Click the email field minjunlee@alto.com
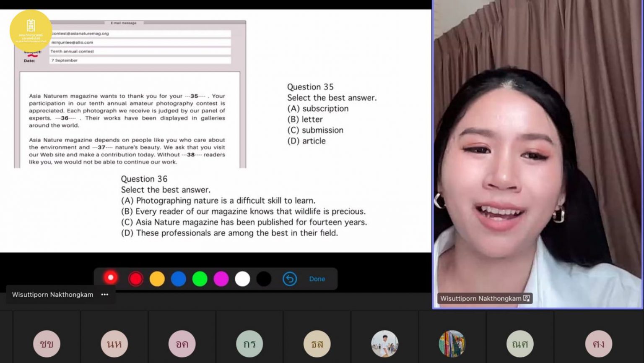This screenshot has height=363, width=644. (140, 42)
